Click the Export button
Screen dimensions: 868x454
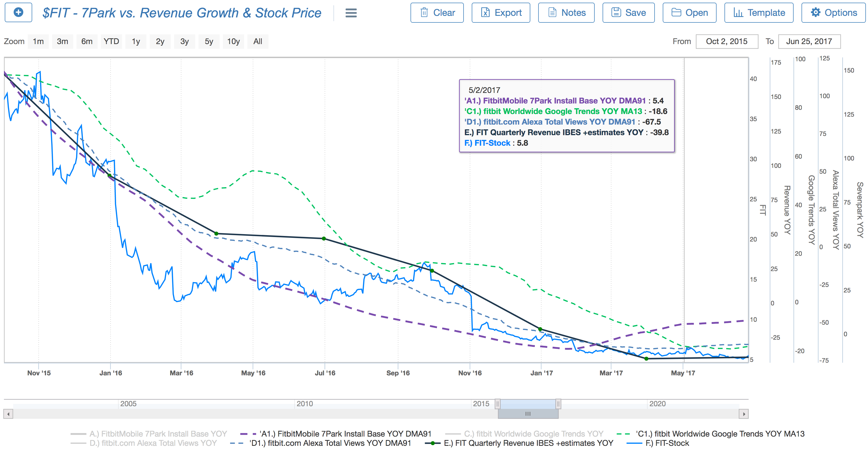pos(501,13)
